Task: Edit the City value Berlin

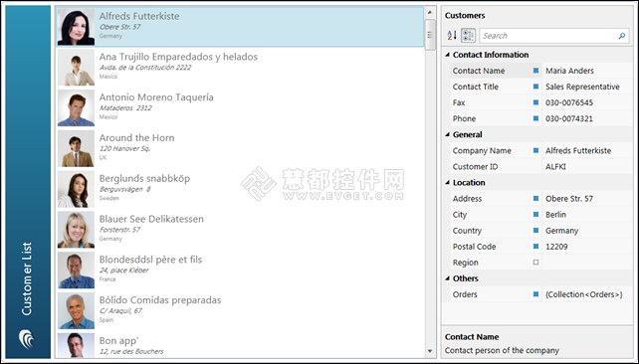Action: click(587, 214)
